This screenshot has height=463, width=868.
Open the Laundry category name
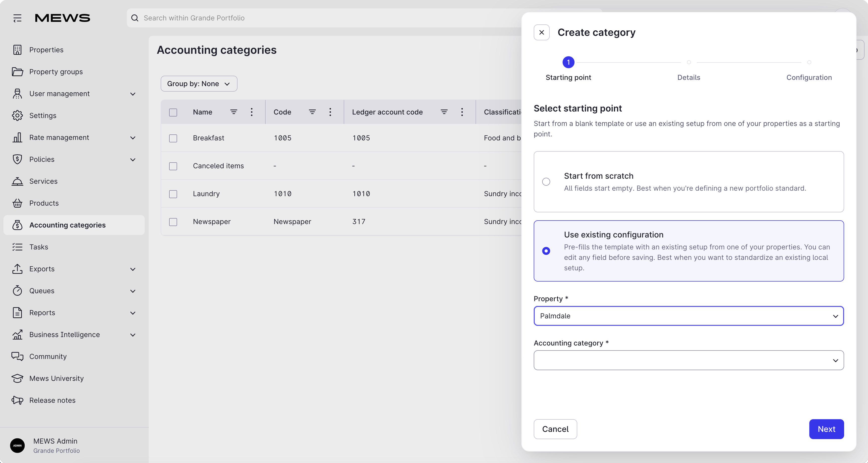point(206,194)
